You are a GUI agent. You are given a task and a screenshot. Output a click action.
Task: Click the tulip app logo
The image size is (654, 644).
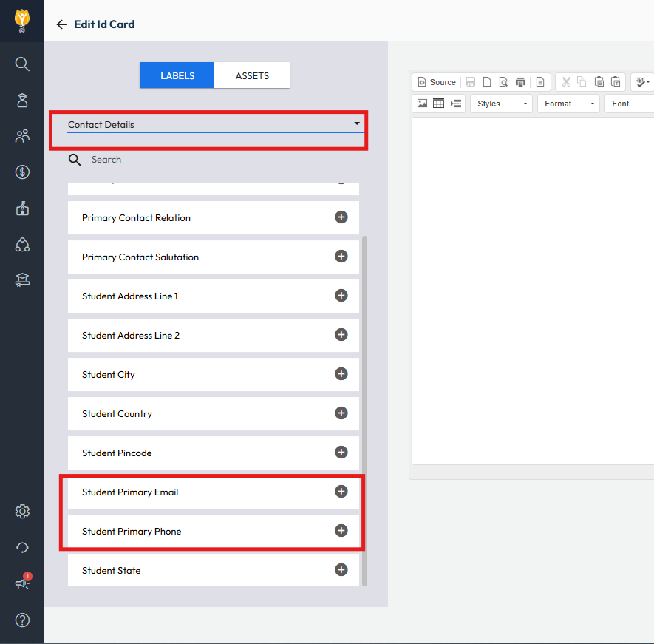click(22, 21)
